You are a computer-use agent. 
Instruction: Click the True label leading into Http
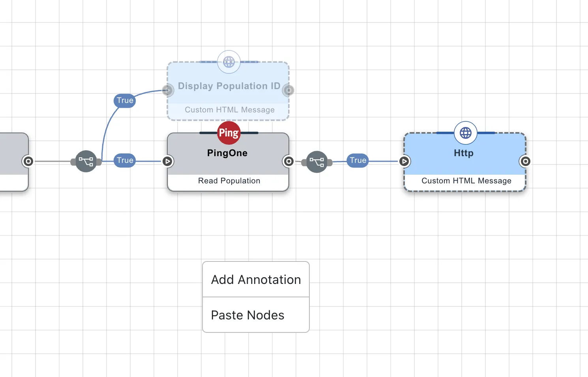(358, 161)
